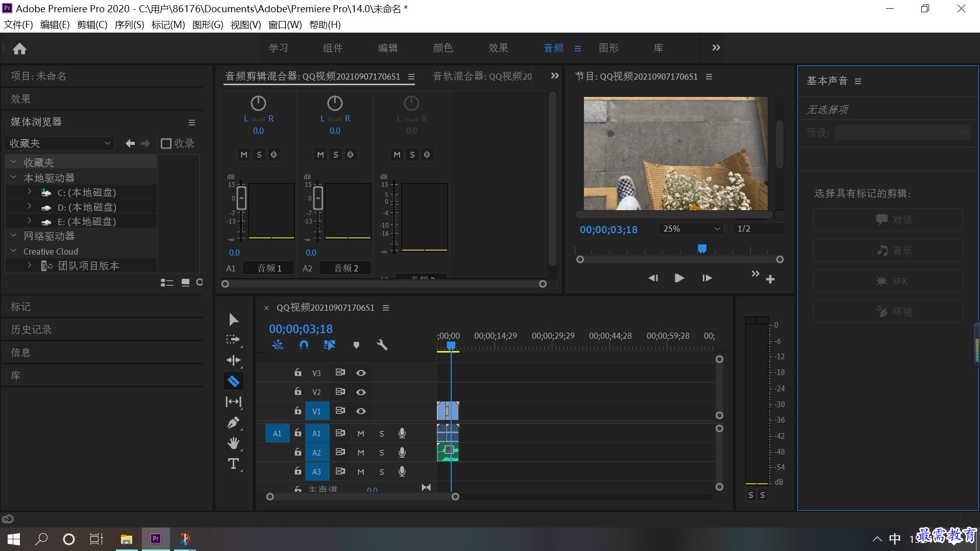Tag clip as 对话 in Essential Sound
The height and width of the screenshot is (551, 980).
pos(888,220)
